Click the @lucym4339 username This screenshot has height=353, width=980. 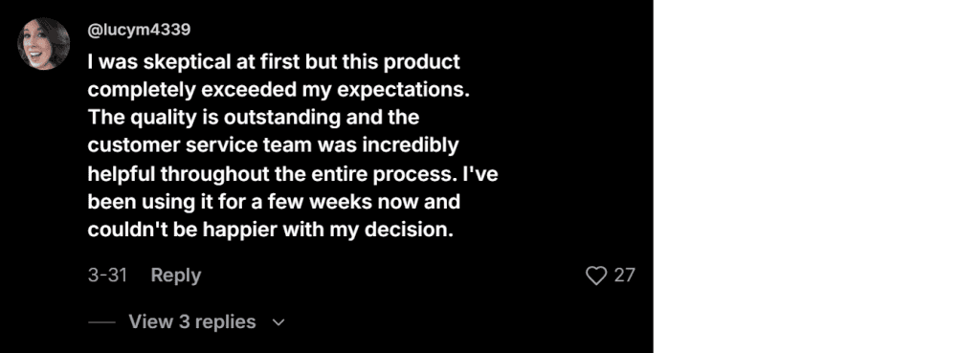pyautogui.click(x=139, y=30)
